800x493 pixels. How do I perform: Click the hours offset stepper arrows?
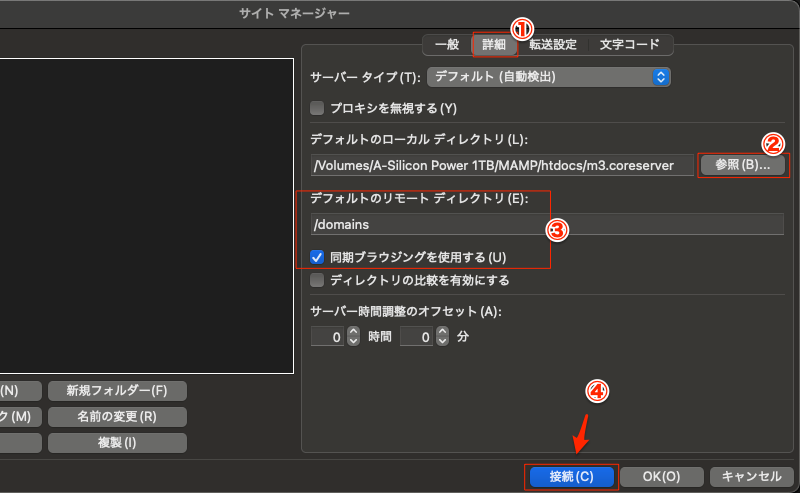point(353,338)
